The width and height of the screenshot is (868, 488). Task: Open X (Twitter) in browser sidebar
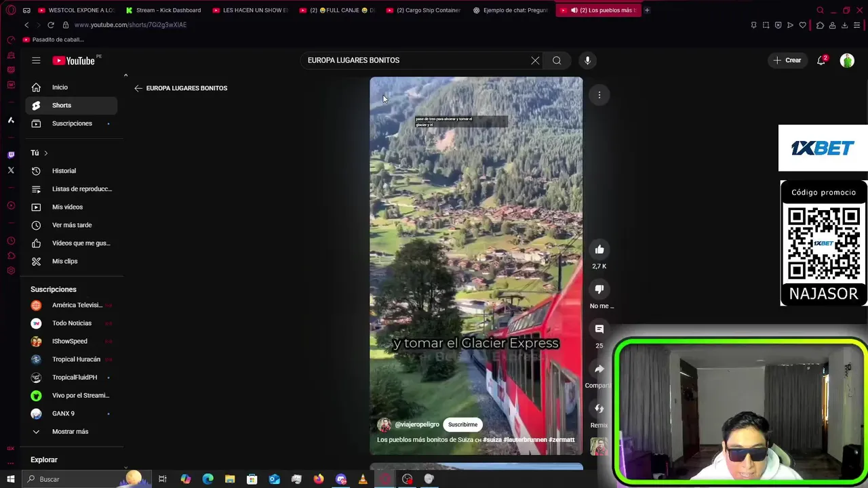(11, 170)
